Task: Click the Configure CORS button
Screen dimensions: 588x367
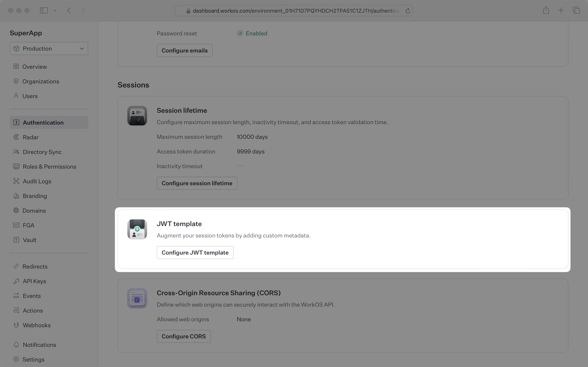Action: coord(183,336)
